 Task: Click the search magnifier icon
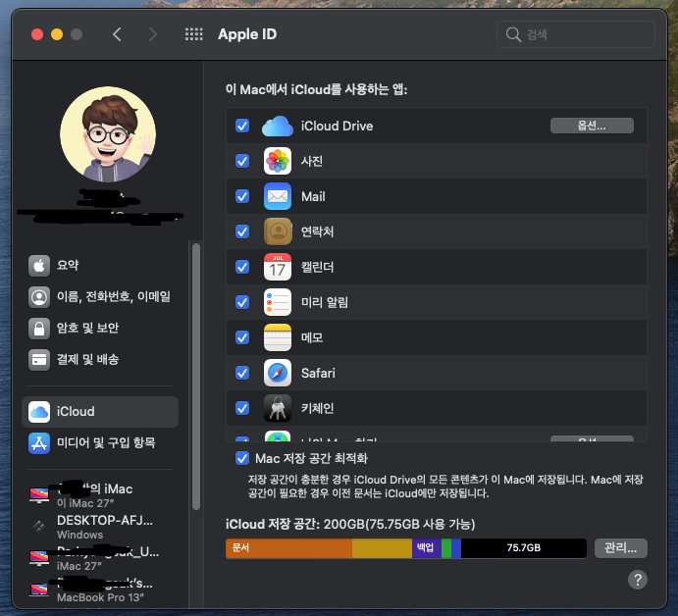pos(513,34)
